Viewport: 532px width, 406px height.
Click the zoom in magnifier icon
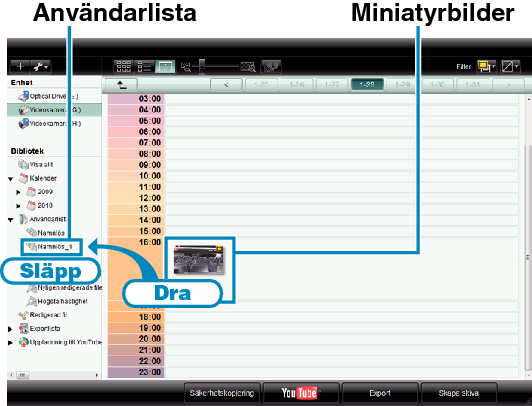click(248, 67)
